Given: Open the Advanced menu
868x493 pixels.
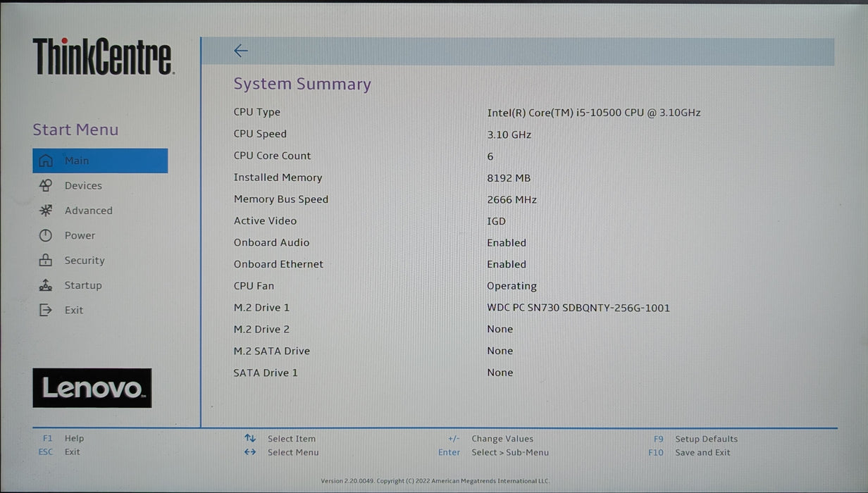Looking at the screenshot, I should 88,211.
